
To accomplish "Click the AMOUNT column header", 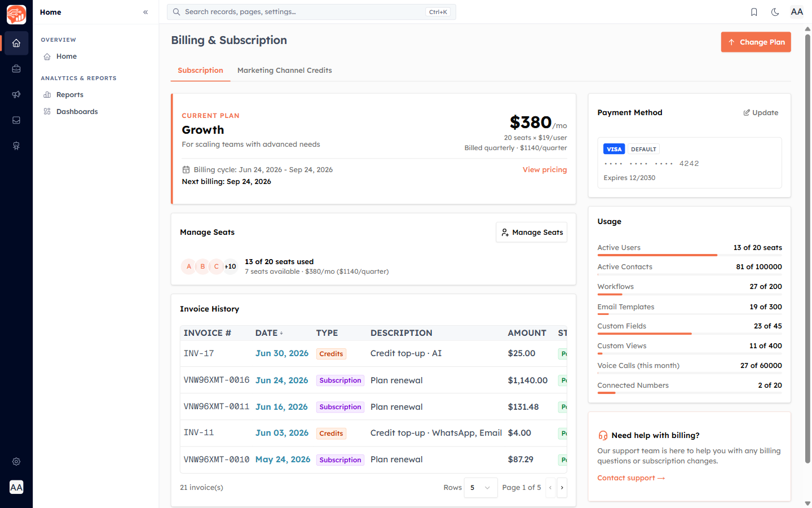I will [527, 333].
